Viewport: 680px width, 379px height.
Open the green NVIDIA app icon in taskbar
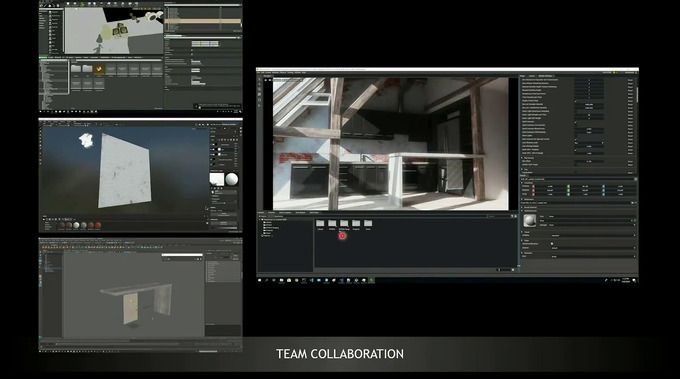tap(372, 281)
